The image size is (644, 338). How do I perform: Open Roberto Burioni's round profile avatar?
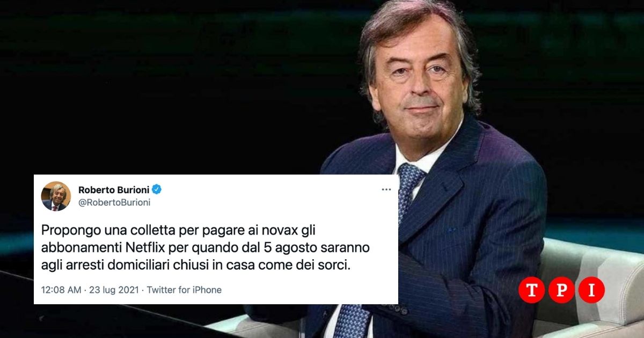click(x=56, y=196)
